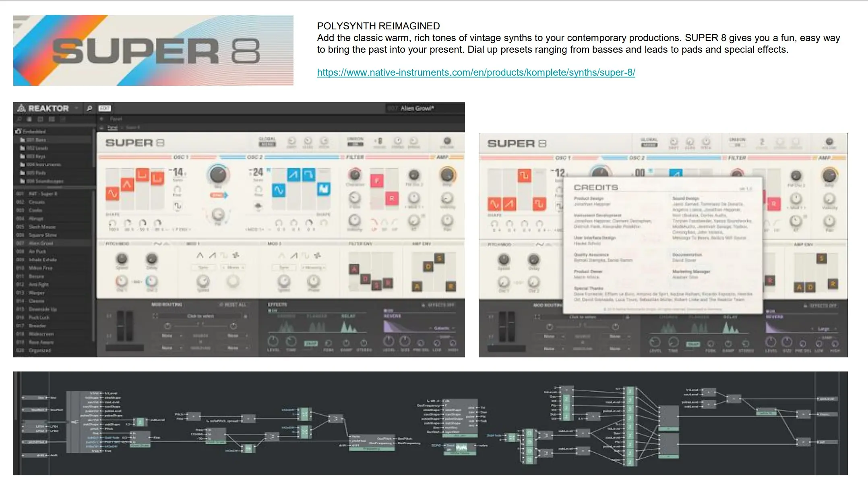Click Reset All in Mod Routing, left synth
Viewport: 868px width, 489px height.
pos(233,305)
